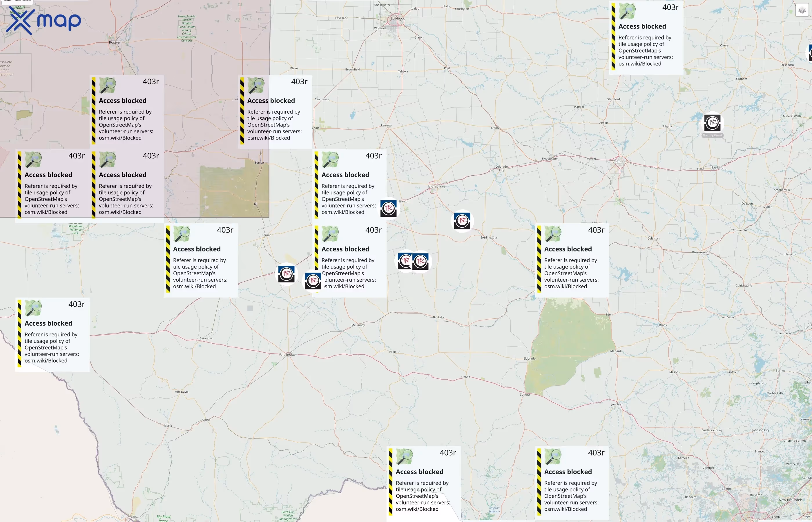Select the TR marker beside Stanton
The width and height of the screenshot is (812, 522).
pos(388,208)
